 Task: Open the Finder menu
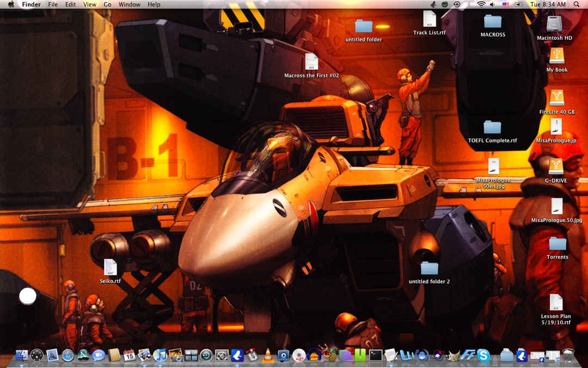(x=31, y=4)
